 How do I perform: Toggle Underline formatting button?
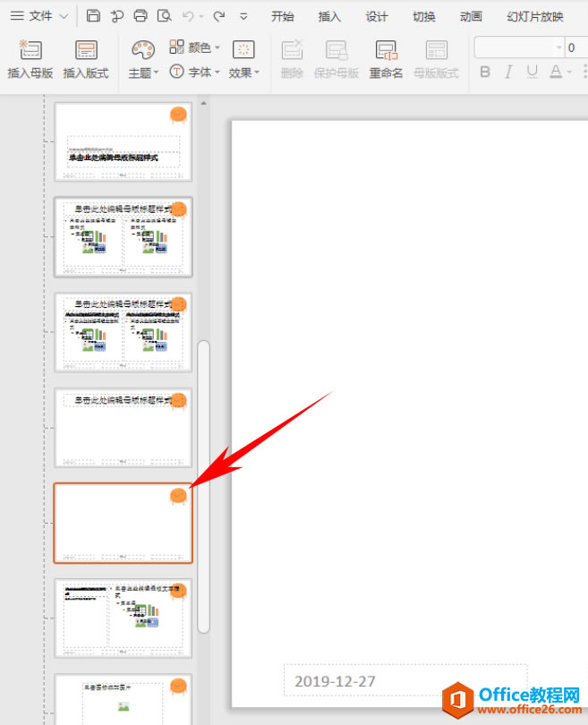[533, 72]
